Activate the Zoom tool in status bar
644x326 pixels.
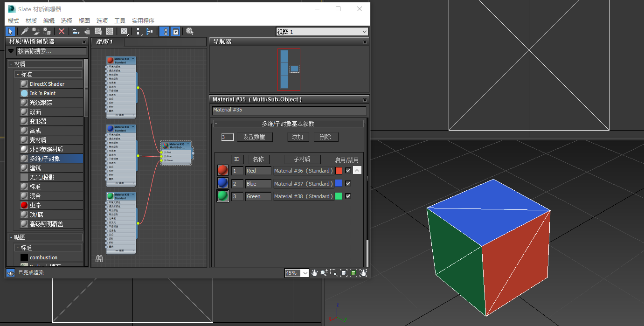point(324,272)
